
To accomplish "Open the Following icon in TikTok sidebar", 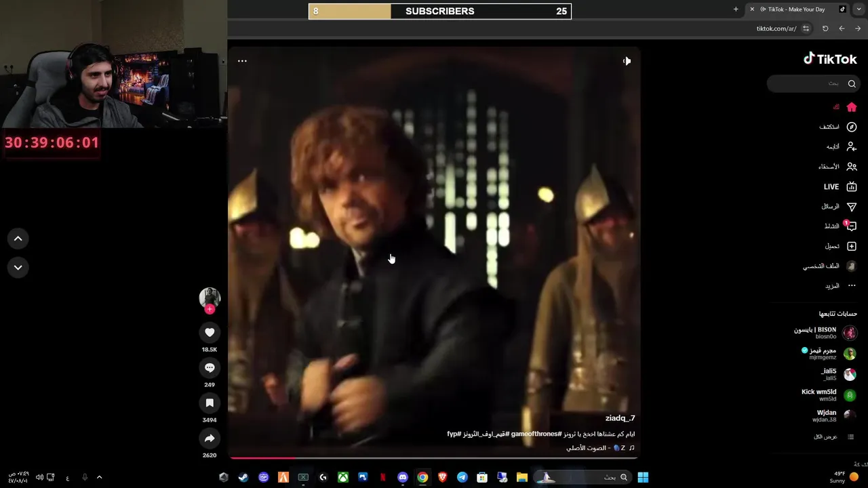I will click(x=852, y=146).
